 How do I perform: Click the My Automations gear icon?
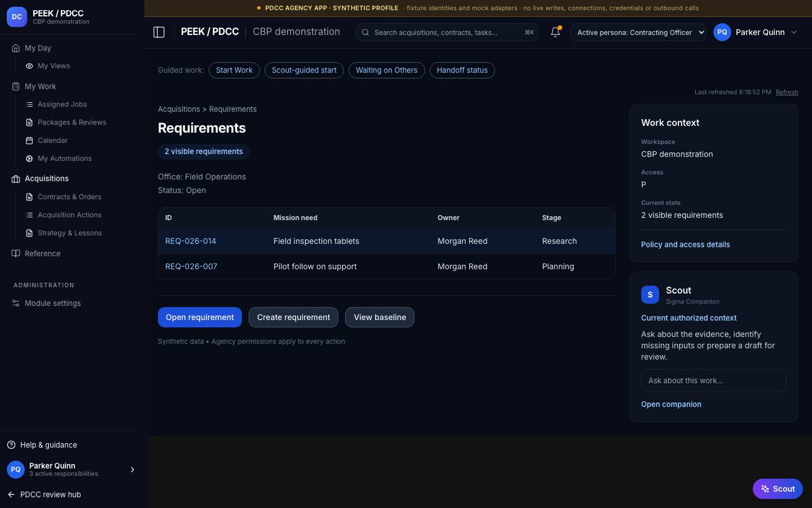pyautogui.click(x=29, y=159)
